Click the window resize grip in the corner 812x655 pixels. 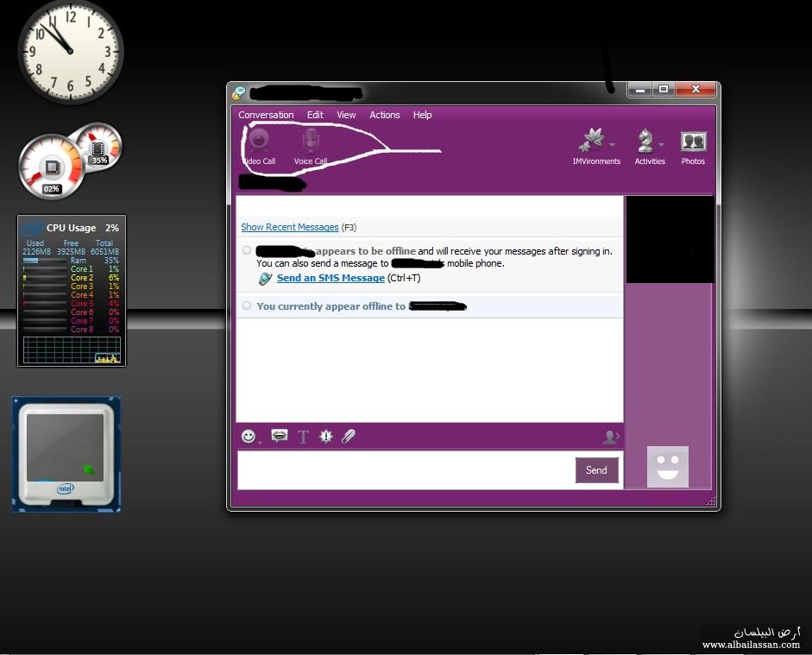[710, 501]
